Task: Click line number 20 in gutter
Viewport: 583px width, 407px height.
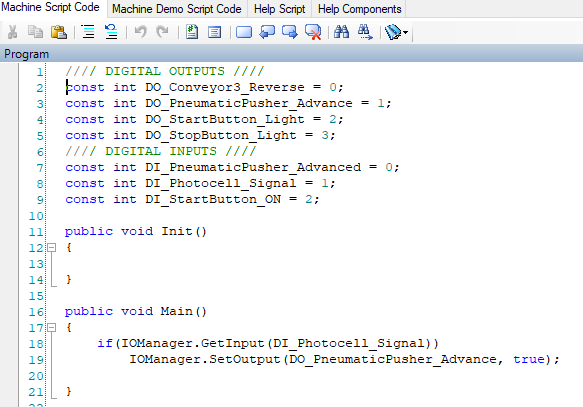Action: pyautogui.click(x=36, y=376)
